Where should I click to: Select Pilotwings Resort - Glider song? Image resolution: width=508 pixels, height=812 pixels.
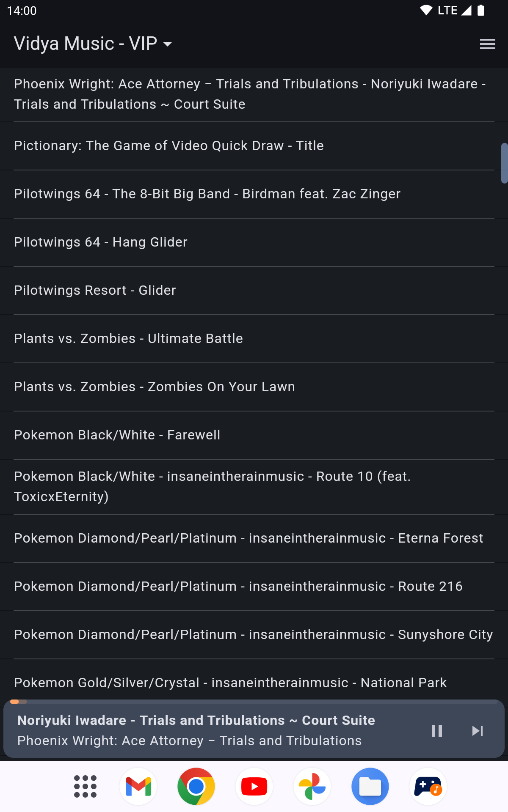coord(95,291)
